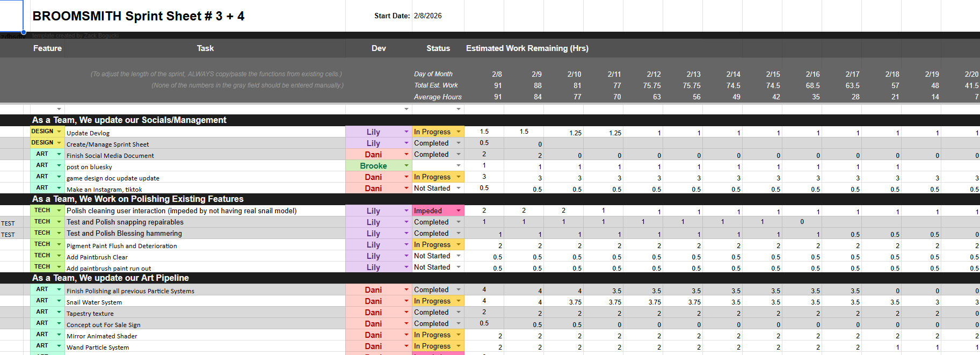Select the Mirror Animated Shader task cell
980x355 pixels.
tap(205, 335)
